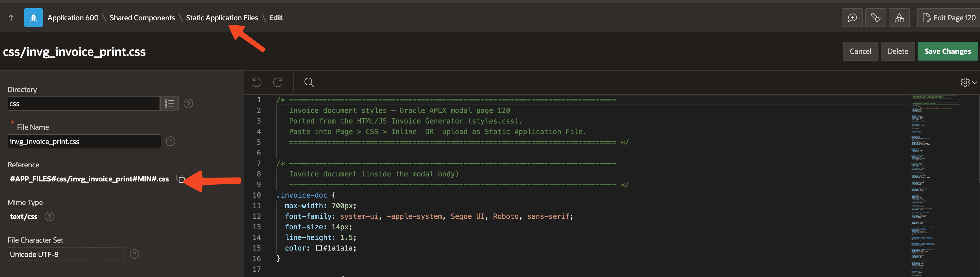980x277 pixels.
Task: Open the feedback comment icon
Action: coord(852,17)
